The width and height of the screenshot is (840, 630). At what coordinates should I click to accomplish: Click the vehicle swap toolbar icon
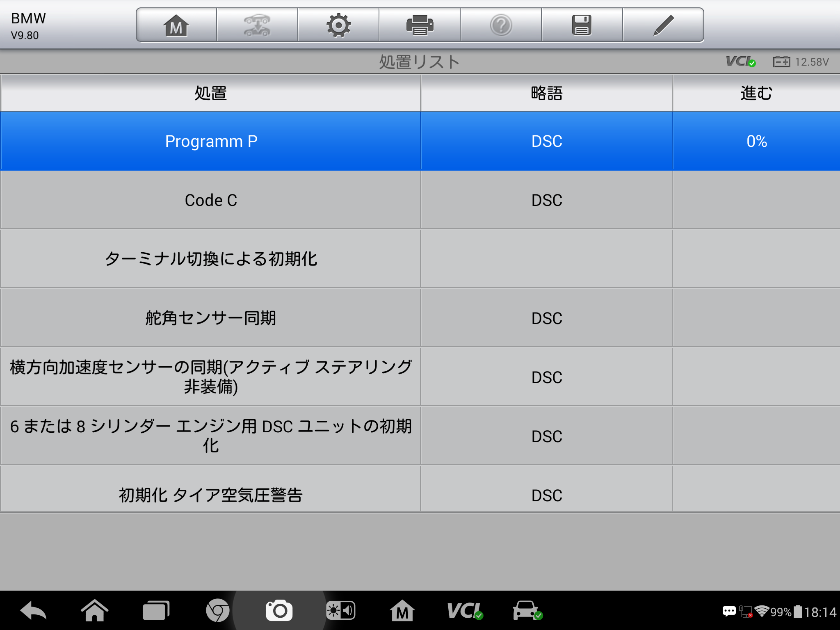click(x=257, y=25)
